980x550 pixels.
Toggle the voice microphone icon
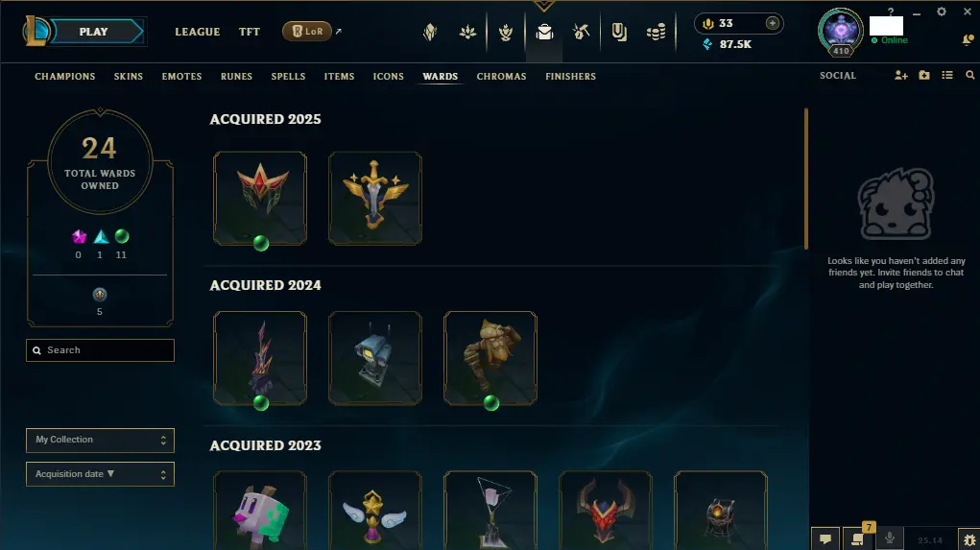click(890, 538)
